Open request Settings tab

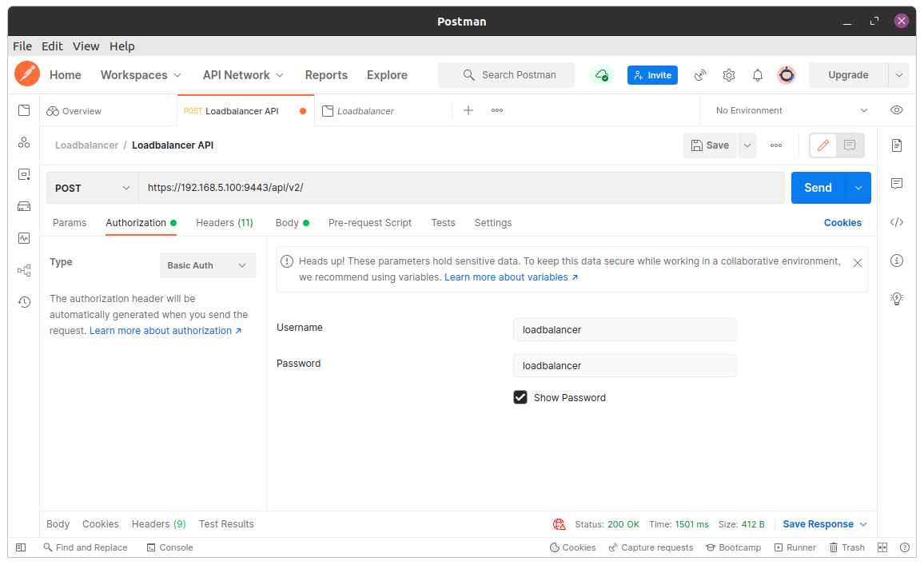click(493, 223)
